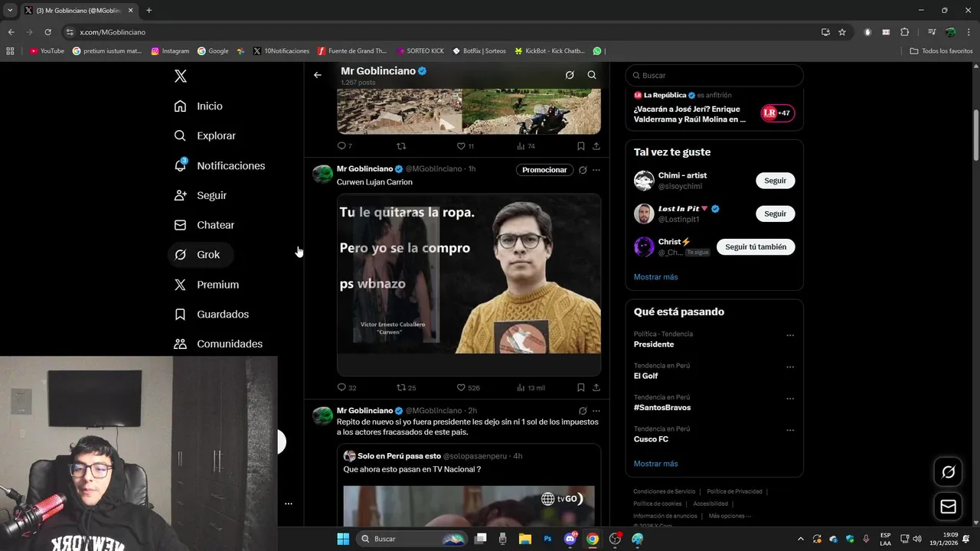Follow Lost In Pit

[x=775, y=214]
